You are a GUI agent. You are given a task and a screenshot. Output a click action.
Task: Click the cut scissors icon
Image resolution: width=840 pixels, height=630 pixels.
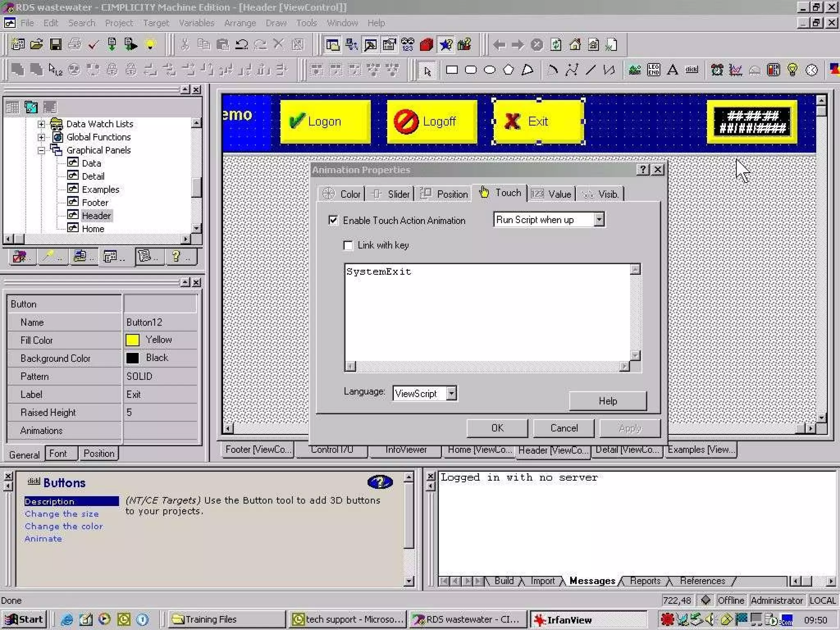click(185, 44)
